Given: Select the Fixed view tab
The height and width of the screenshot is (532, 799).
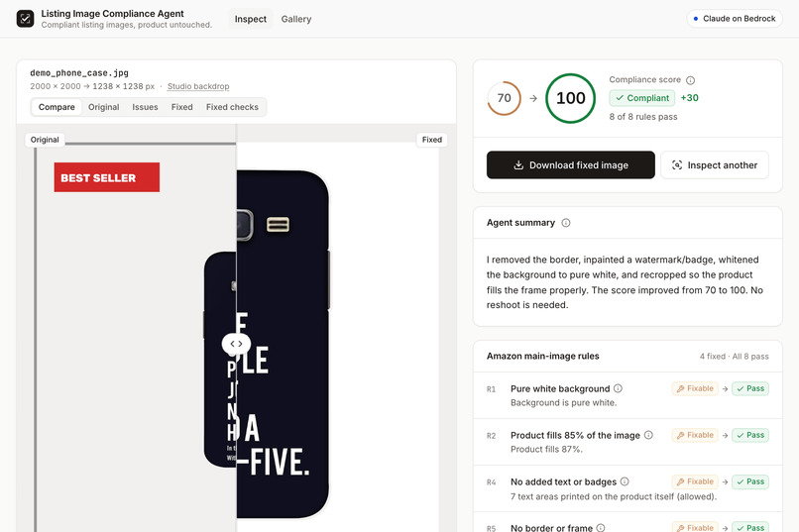Looking at the screenshot, I should [182, 107].
